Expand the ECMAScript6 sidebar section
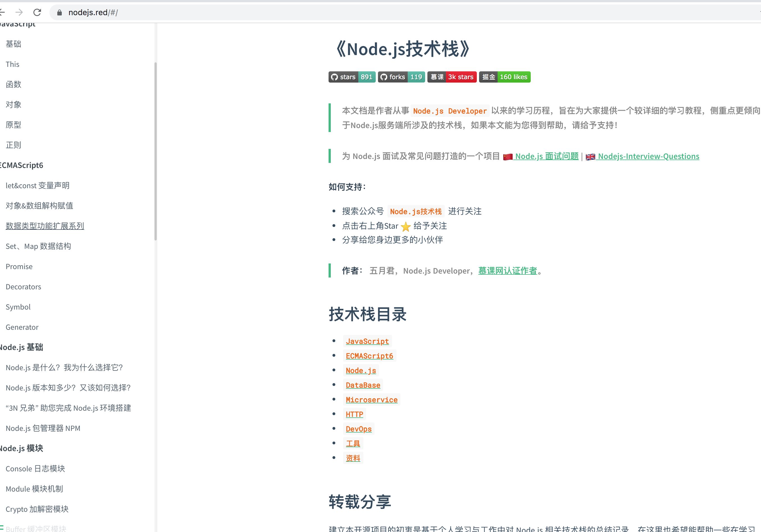 click(21, 165)
